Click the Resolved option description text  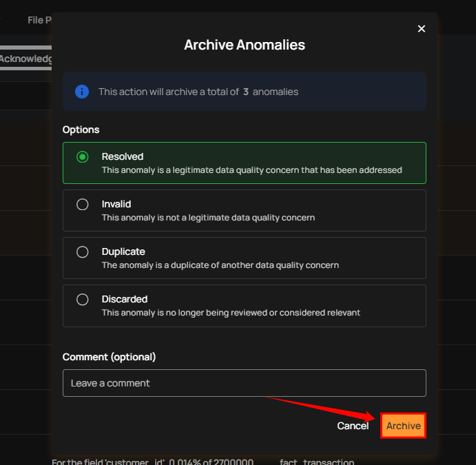click(x=252, y=170)
